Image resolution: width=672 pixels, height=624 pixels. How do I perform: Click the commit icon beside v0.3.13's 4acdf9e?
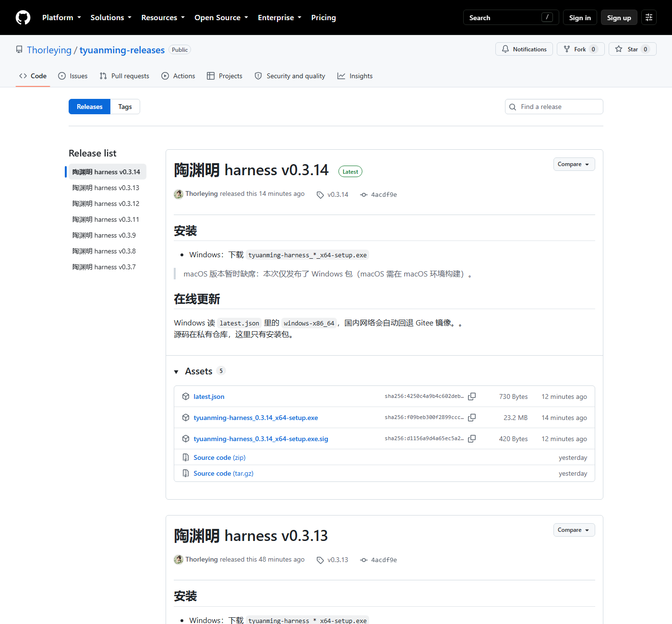(x=364, y=560)
